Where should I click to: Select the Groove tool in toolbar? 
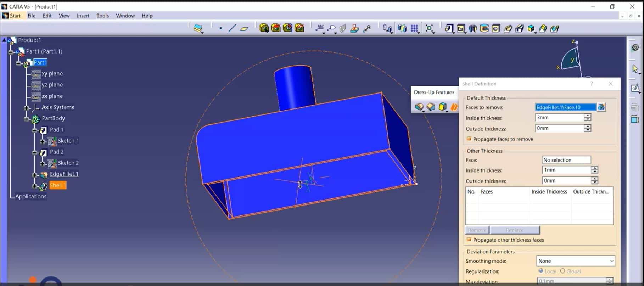tap(485, 28)
